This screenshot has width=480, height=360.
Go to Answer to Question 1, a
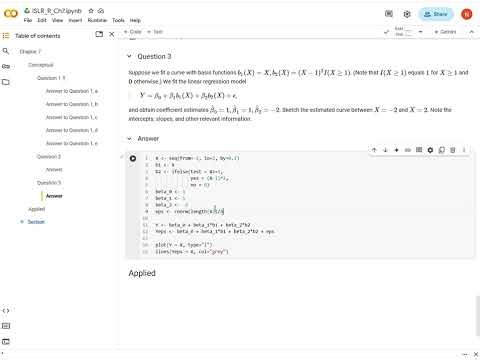(x=72, y=91)
